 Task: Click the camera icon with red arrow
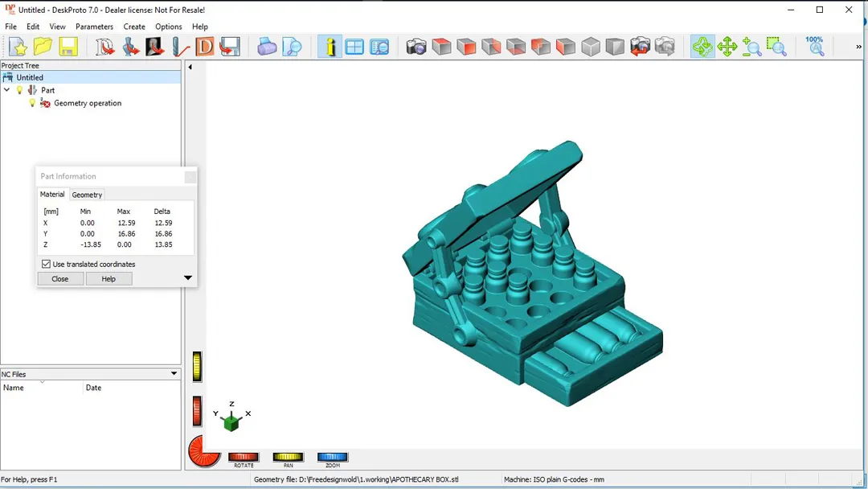[x=640, y=47]
